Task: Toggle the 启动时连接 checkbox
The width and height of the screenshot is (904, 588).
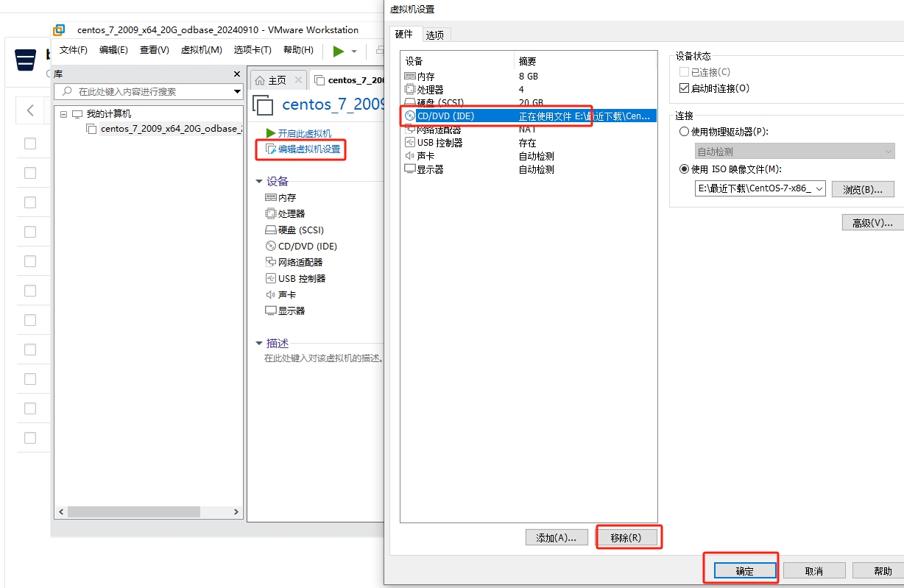Action: pyautogui.click(x=684, y=88)
